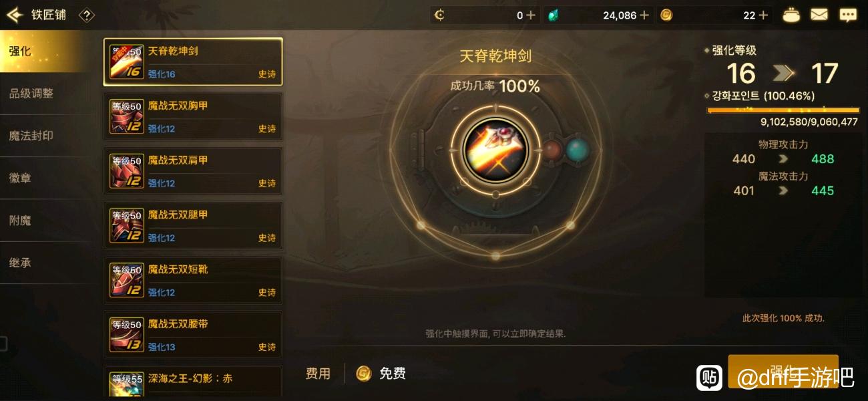Viewport: 868px width, 401px height.
Task: Open the help question mark icon
Action: tap(87, 15)
